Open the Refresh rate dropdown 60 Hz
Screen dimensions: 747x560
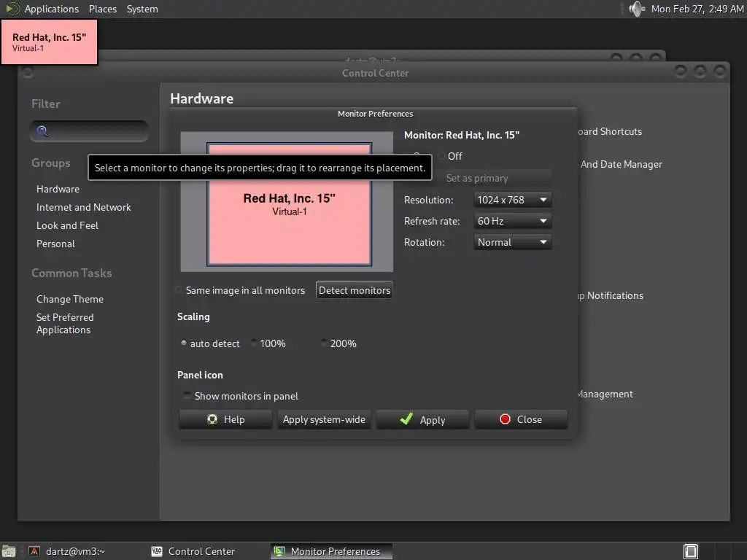click(513, 221)
